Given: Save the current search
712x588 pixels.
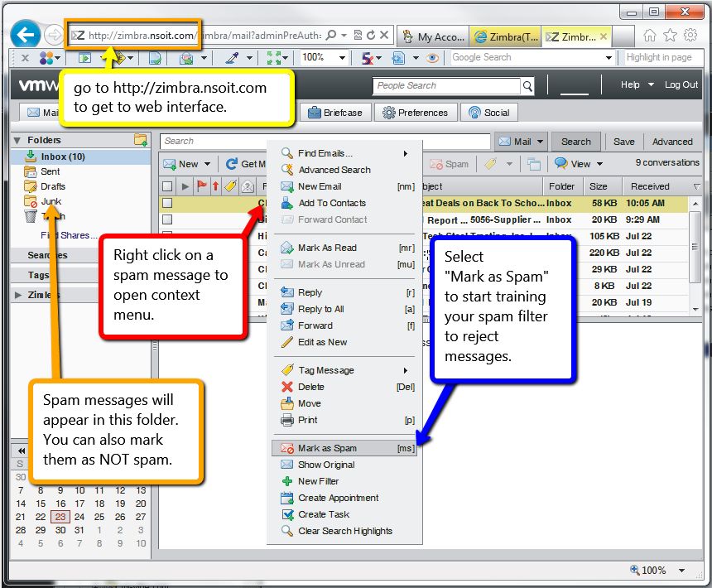Looking at the screenshot, I should pos(624,142).
